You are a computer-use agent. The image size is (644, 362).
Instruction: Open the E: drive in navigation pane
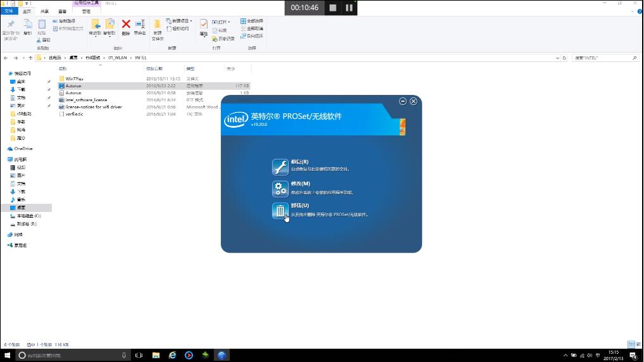point(27,224)
